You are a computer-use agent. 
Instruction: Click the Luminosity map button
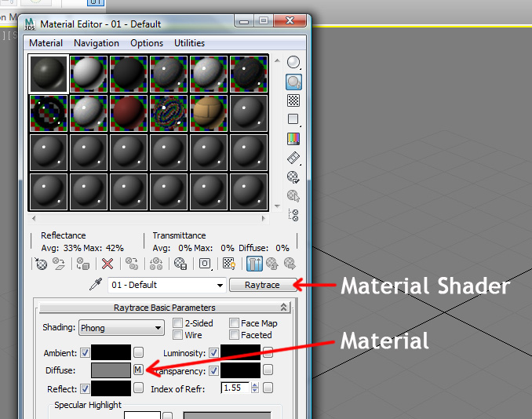[268, 352]
